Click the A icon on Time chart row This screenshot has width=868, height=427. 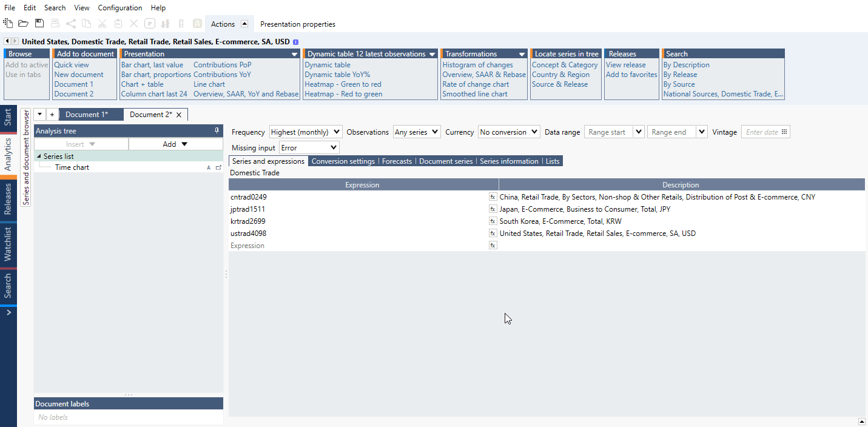click(209, 167)
